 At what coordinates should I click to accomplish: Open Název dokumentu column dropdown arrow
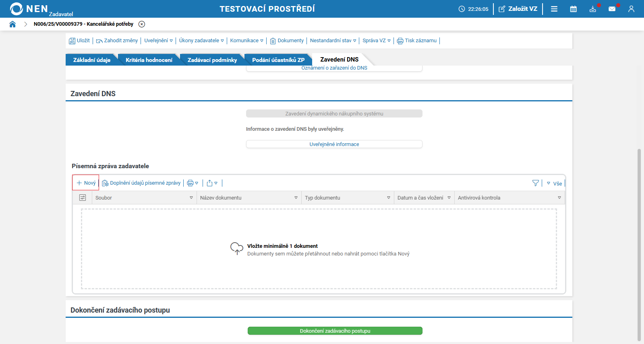pyautogui.click(x=296, y=198)
